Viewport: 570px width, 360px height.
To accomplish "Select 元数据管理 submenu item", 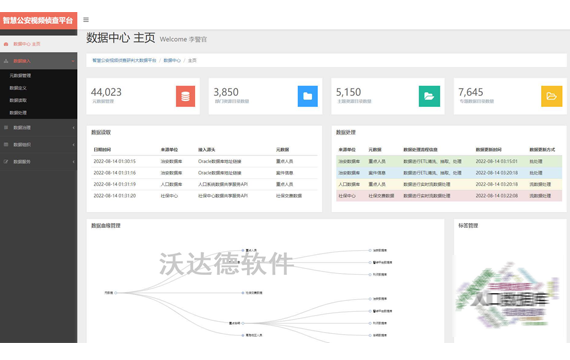I will click(x=20, y=76).
